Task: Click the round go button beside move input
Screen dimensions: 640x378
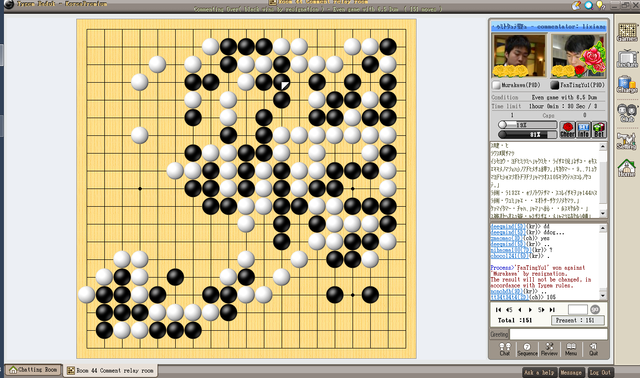Action: (x=595, y=309)
